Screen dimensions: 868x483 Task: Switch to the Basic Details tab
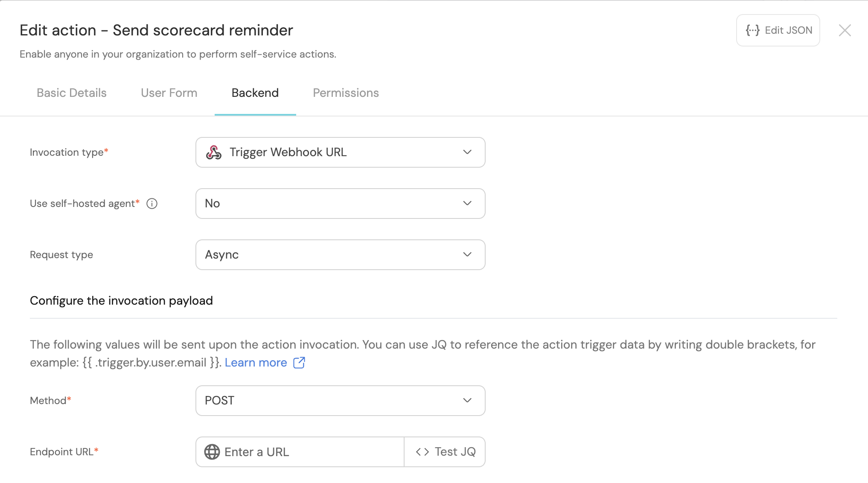[x=72, y=93]
